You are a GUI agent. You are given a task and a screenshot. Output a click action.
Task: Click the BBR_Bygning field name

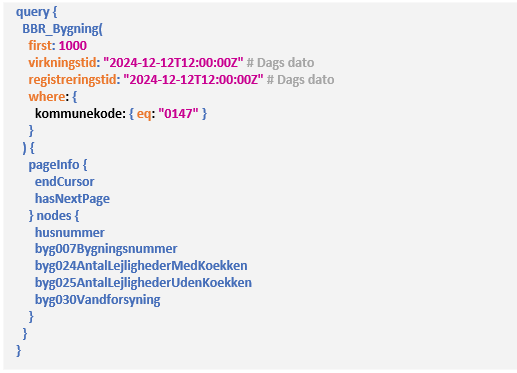pos(61,29)
